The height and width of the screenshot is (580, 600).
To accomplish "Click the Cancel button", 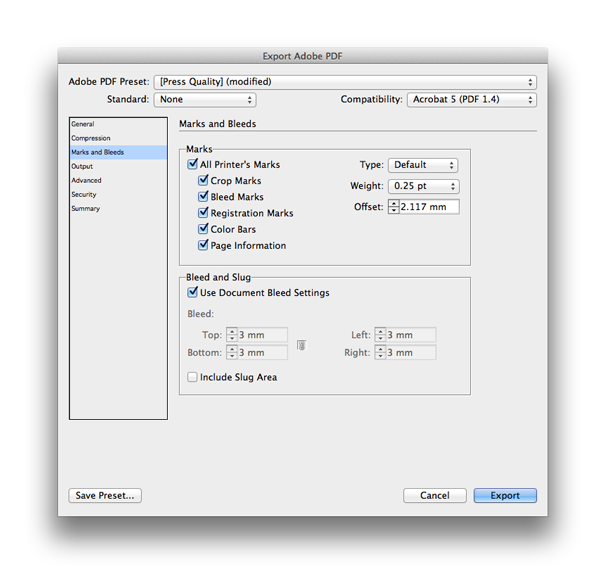I will 435,495.
